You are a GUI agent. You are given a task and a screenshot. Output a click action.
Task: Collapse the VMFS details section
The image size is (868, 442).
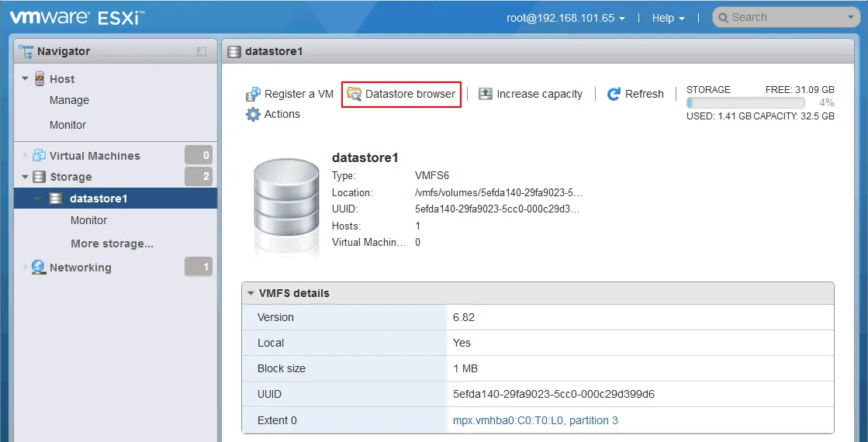[x=251, y=293]
